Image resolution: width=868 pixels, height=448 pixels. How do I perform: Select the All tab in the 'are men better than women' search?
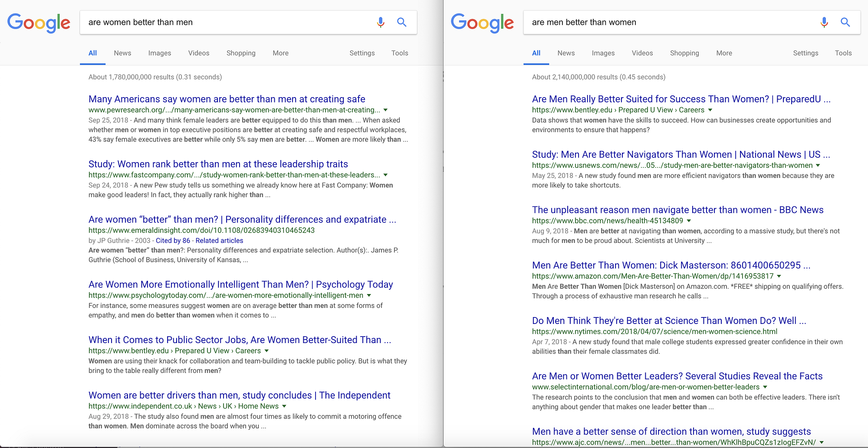click(536, 53)
